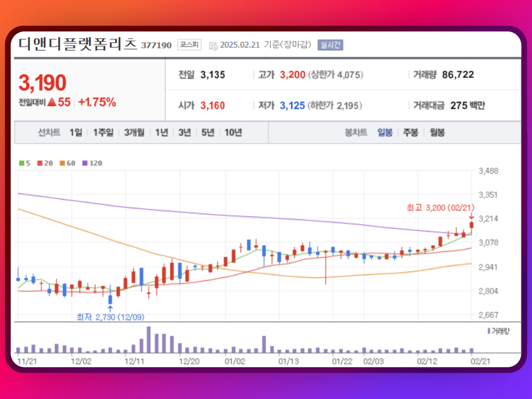Click the 시가 value 3,160

click(x=213, y=106)
